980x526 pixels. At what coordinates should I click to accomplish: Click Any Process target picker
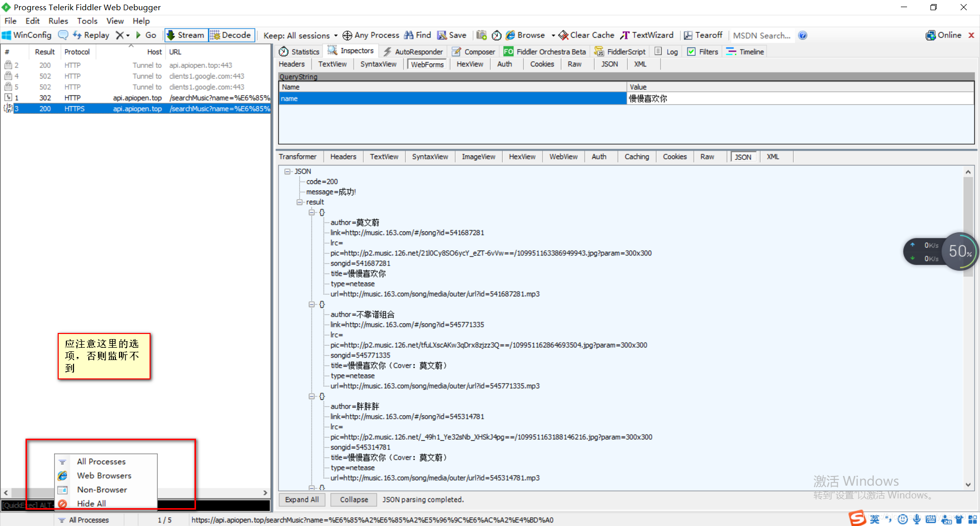pos(371,35)
